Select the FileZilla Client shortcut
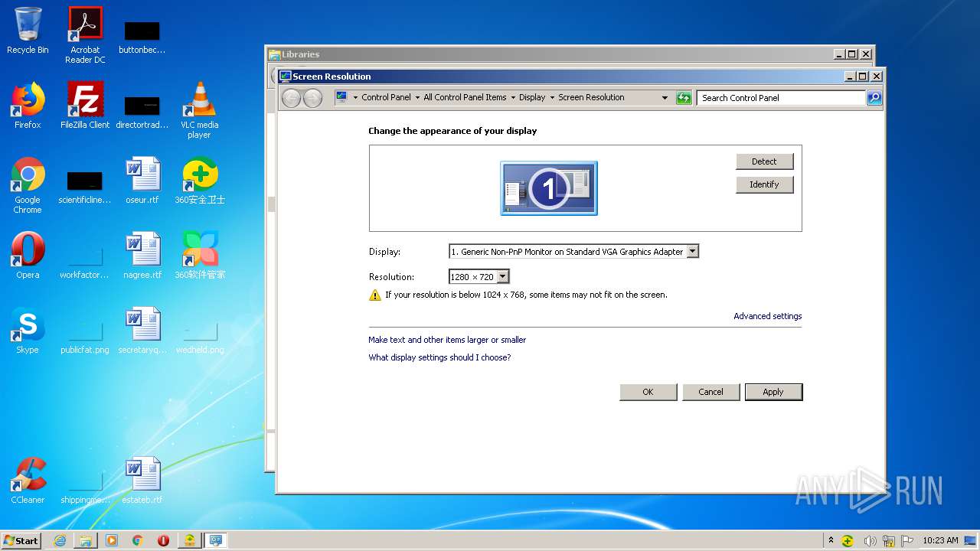Image resolution: width=980 pixels, height=551 pixels. [x=85, y=106]
